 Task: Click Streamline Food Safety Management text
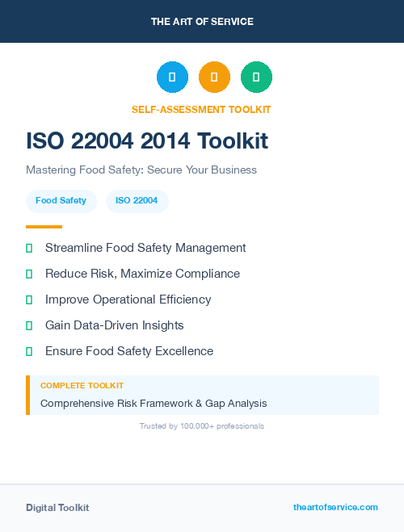click(x=145, y=248)
